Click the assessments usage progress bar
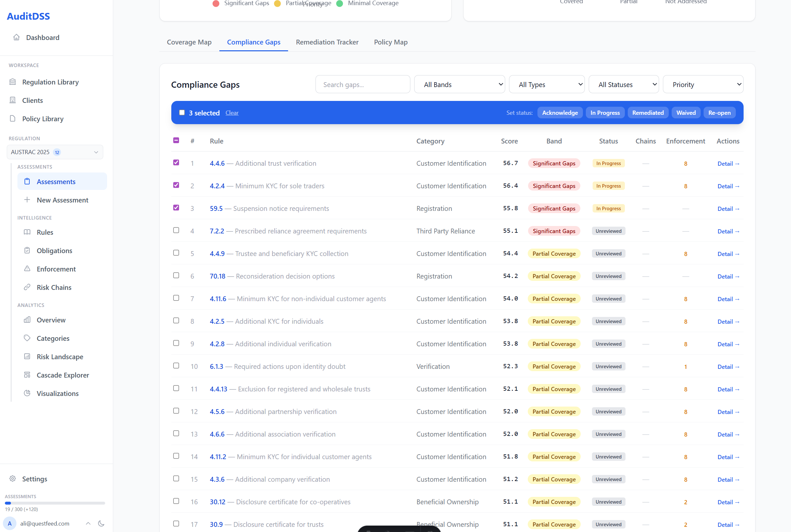This screenshot has width=791, height=532. [x=55, y=503]
